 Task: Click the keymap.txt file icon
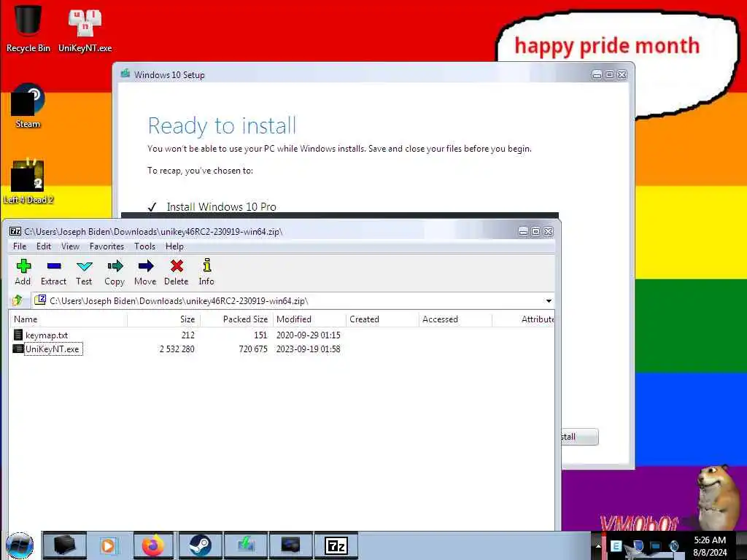click(18, 335)
